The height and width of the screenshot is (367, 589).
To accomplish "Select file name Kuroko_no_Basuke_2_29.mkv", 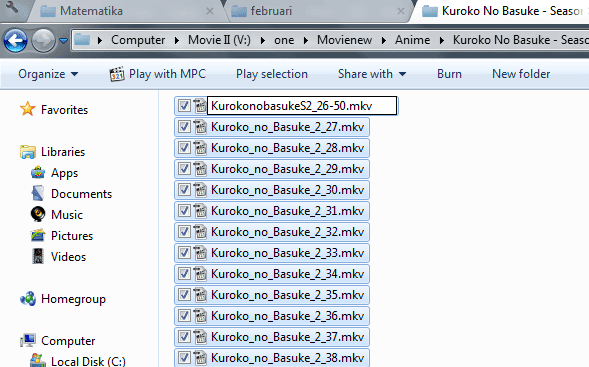I will click(287, 169).
